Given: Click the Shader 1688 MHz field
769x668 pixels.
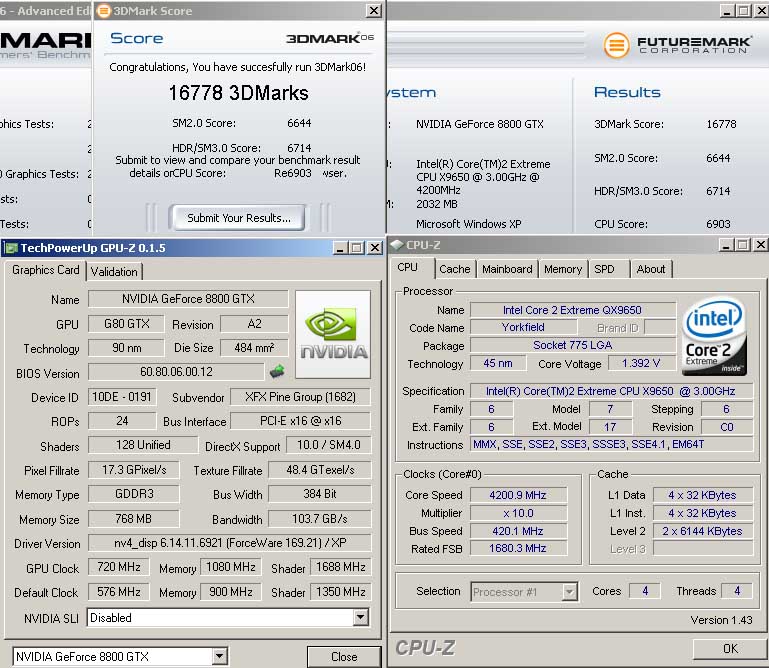Looking at the screenshot, I should tap(341, 567).
